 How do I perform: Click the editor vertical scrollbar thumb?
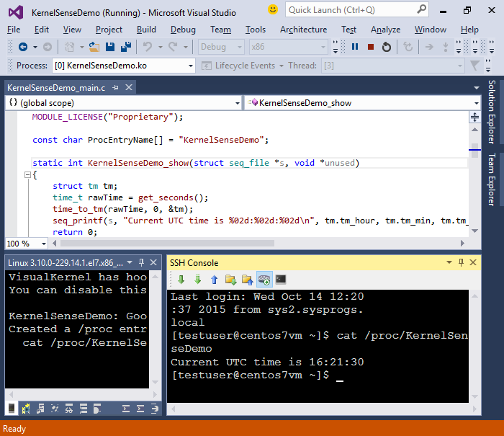point(474,151)
